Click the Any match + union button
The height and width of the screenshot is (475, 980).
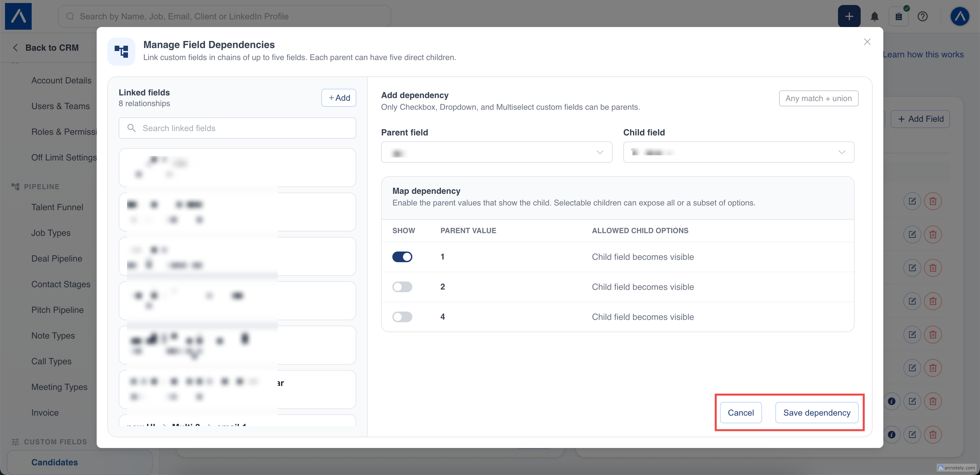818,98
